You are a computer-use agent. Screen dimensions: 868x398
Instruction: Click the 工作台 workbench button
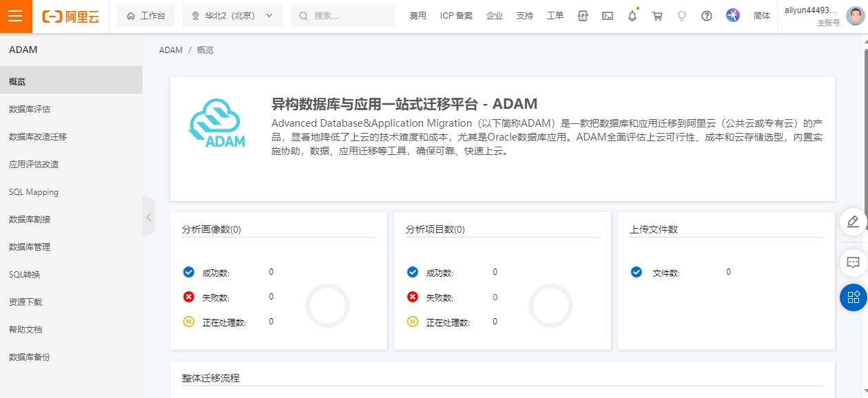click(146, 16)
